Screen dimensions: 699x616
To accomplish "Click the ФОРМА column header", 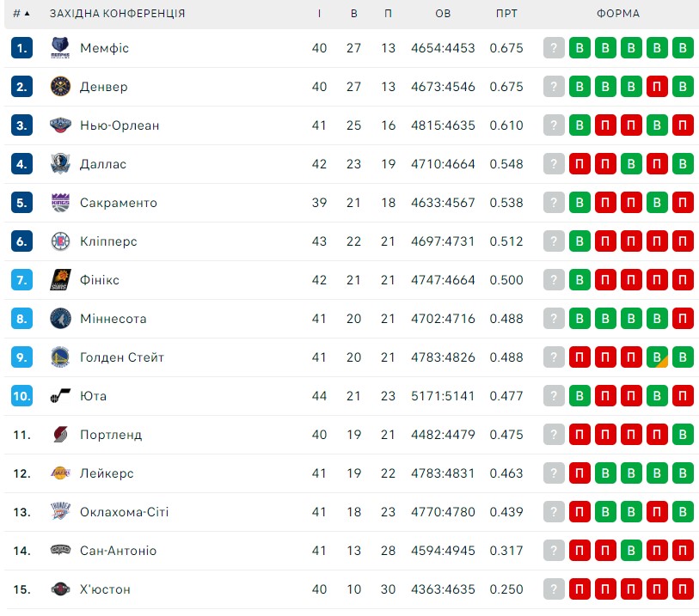I will coord(618,14).
